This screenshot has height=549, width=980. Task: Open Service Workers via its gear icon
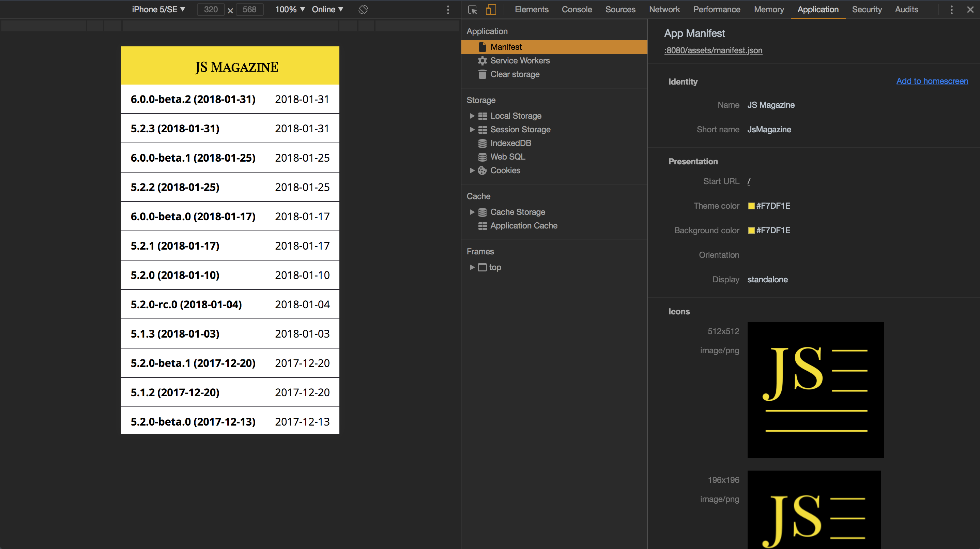(482, 60)
